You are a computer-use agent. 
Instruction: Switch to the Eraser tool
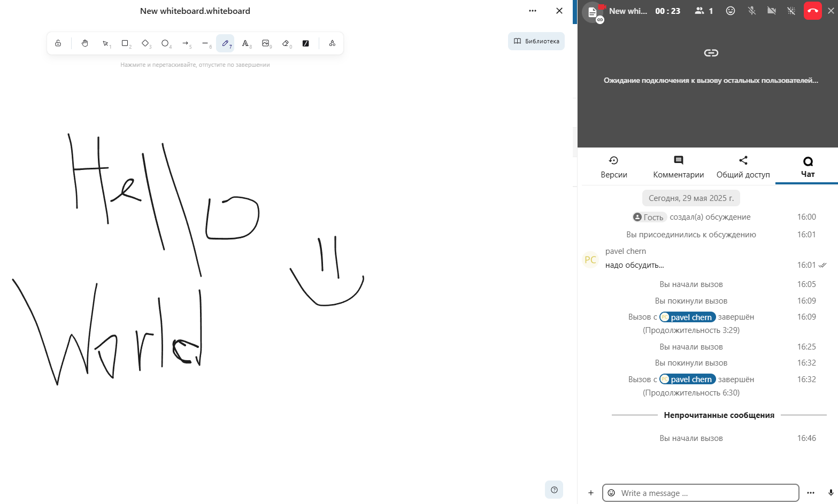286,43
